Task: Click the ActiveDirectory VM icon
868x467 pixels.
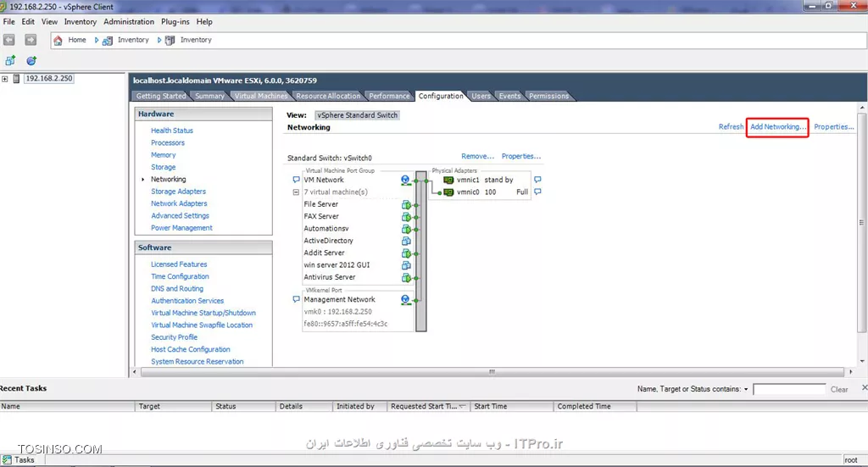Action: pyautogui.click(x=406, y=241)
